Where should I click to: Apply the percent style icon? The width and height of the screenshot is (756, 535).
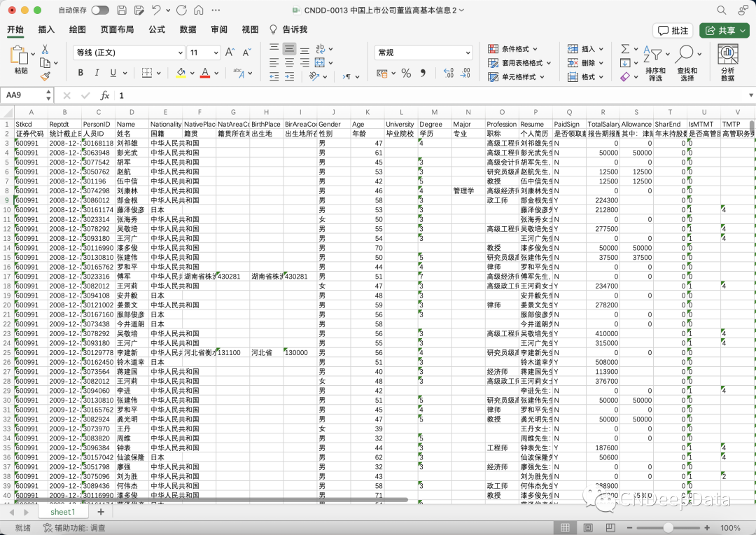click(x=406, y=73)
